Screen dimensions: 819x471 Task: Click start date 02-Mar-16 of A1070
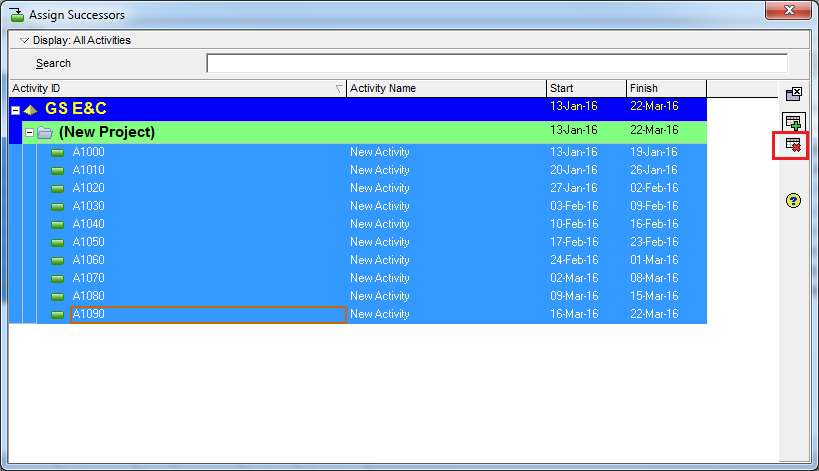[x=574, y=278]
